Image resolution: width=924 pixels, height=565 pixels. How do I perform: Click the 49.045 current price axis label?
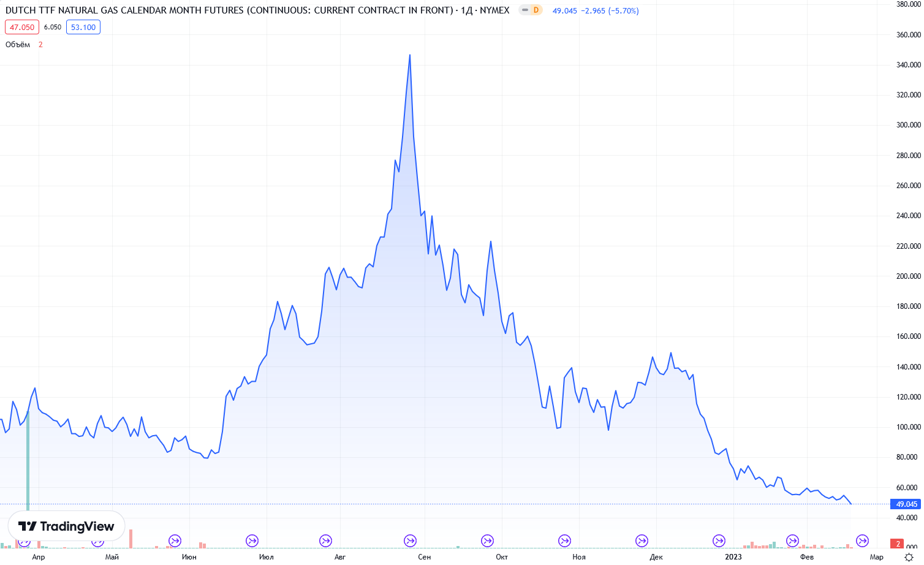pos(906,504)
